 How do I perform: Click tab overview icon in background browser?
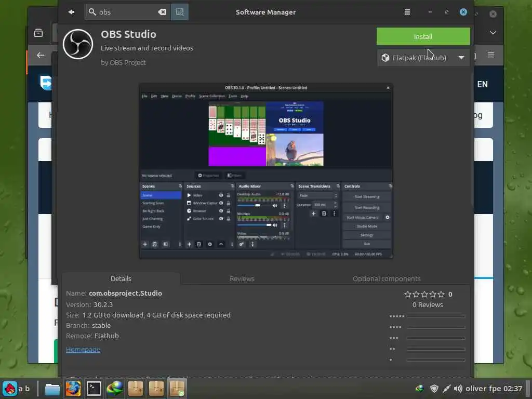pos(38,33)
